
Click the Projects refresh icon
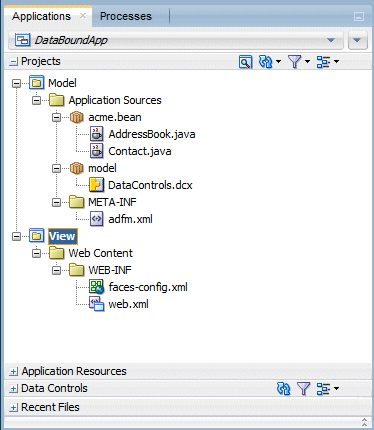[266, 62]
